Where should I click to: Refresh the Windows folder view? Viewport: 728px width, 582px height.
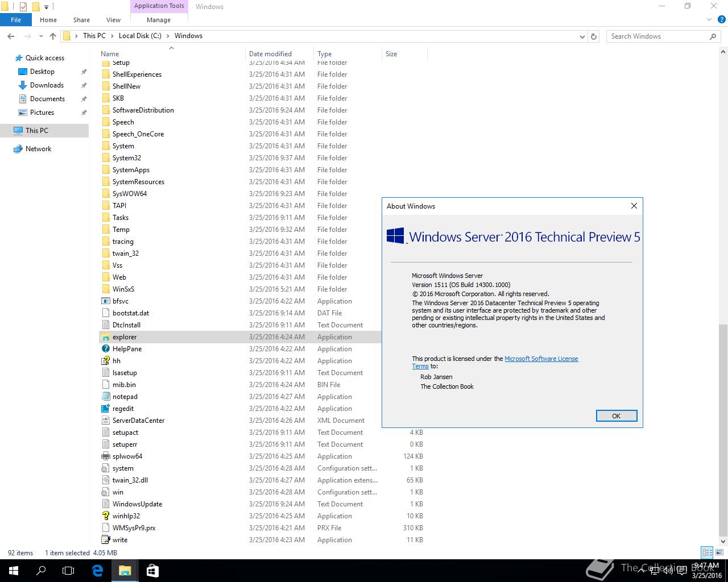[594, 36]
